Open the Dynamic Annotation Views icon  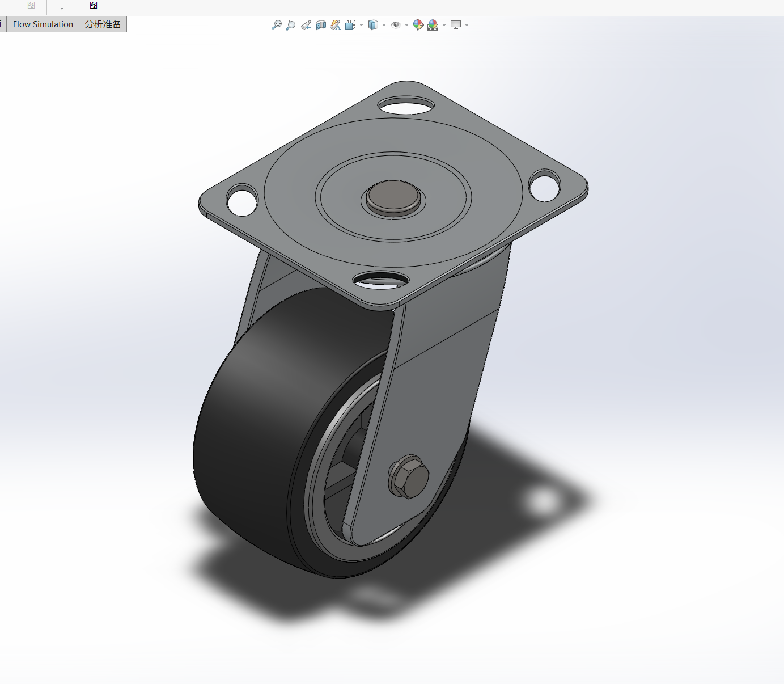(336, 25)
